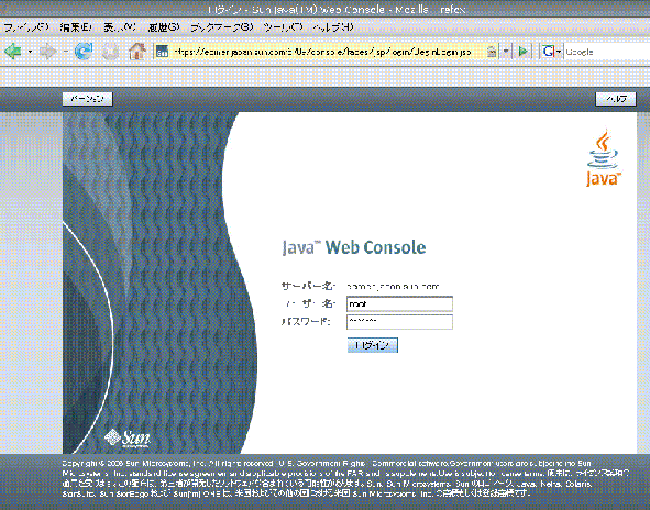The height and width of the screenshot is (510, 650).
Task: Click the green Go arrow button
Action: coord(523,52)
